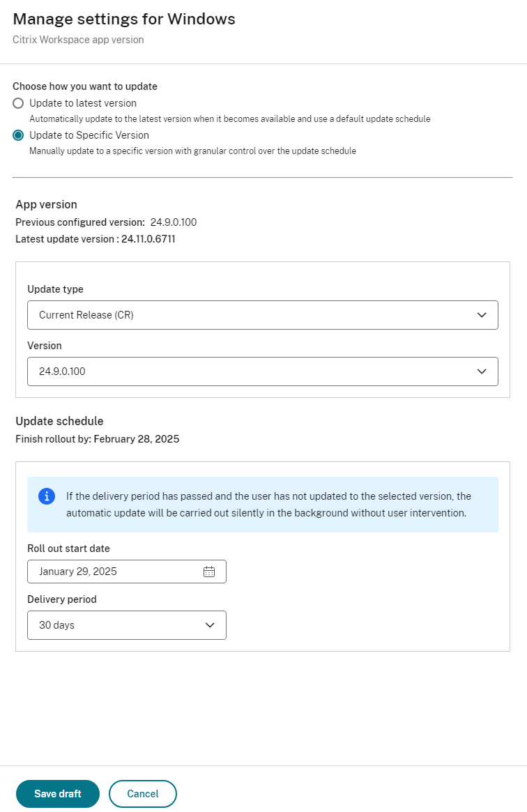This screenshot has width=527, height=812.
Task: Click the Citrix Workspace app version subtitle
Action: (x=78, y=40)
